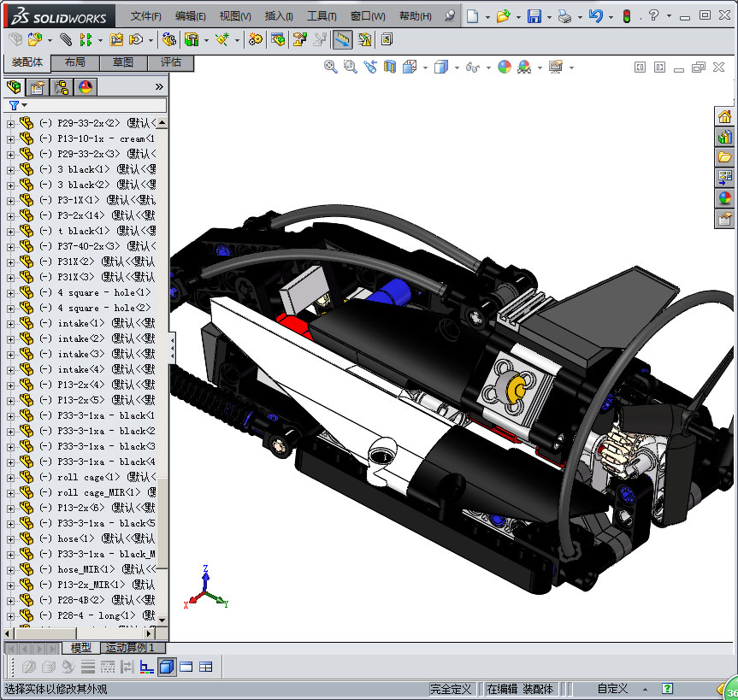The image size is (738, 700).
Task: Expand the P29-33-2x<2> tree node
Action: pyautogui.click(x=10, y=124)
